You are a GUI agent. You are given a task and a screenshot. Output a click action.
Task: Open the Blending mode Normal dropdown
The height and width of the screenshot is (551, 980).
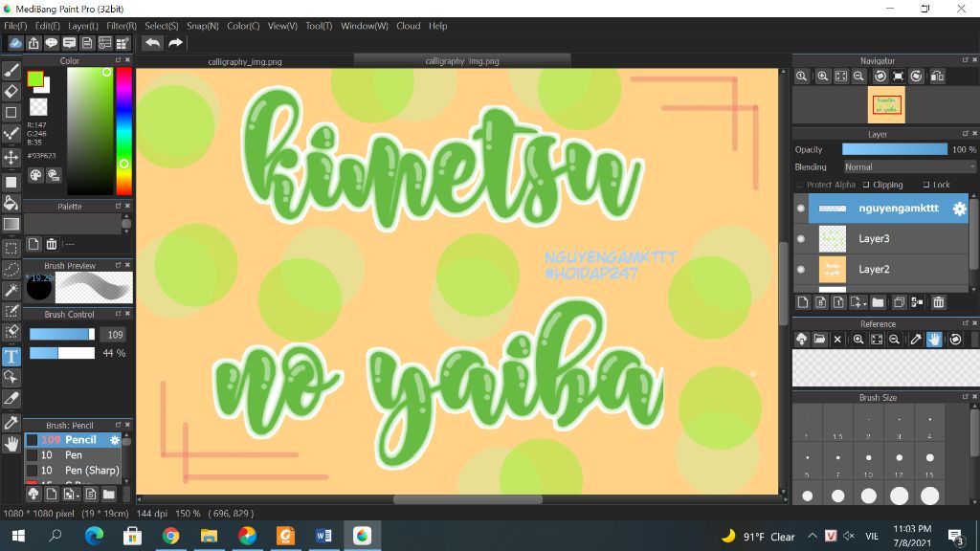click(x=909, y=166)
